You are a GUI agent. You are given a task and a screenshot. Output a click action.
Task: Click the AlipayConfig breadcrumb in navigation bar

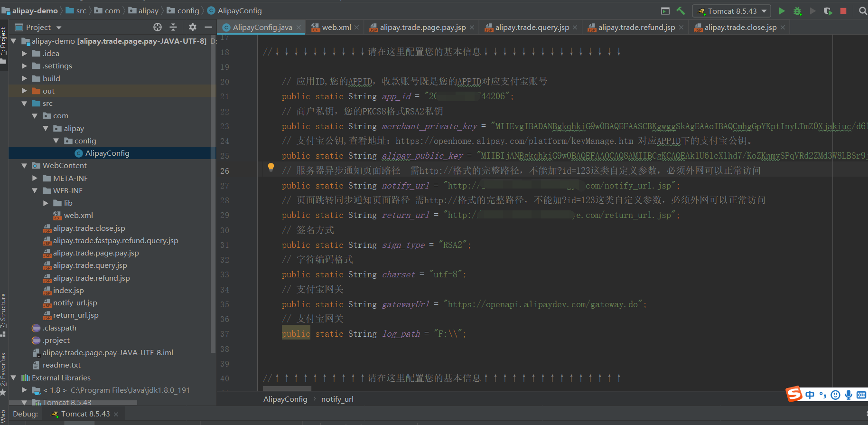coord(234,10)
